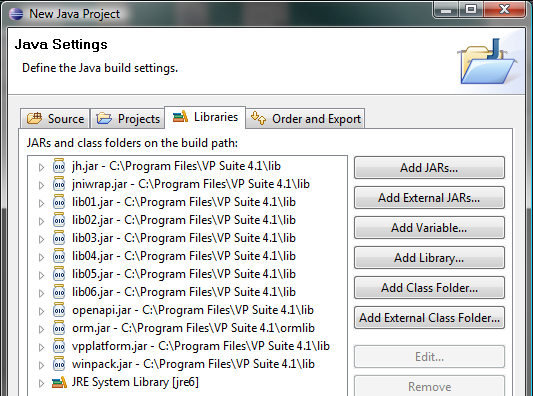Expand the lib03.jar tree node
The height and width of the screenshot is (396, 533).
(x=41, y=239)
